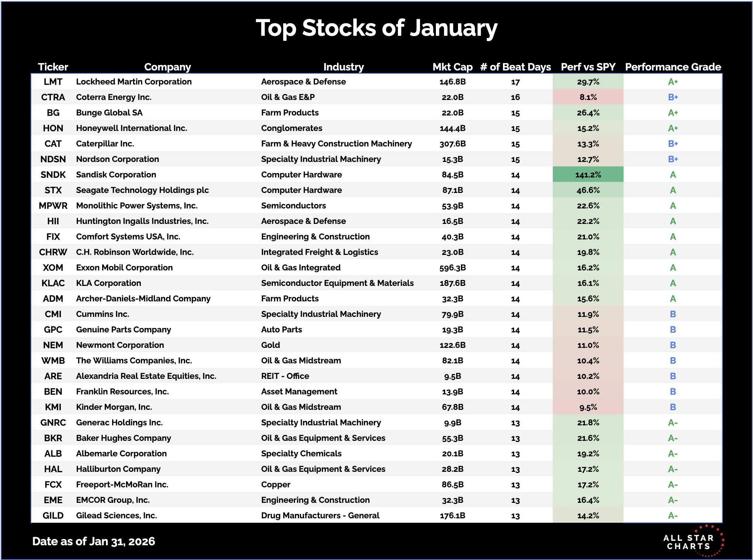
Task: Click Newmont Corporation's Gold industry cell
Action: [x=271, y=345]
